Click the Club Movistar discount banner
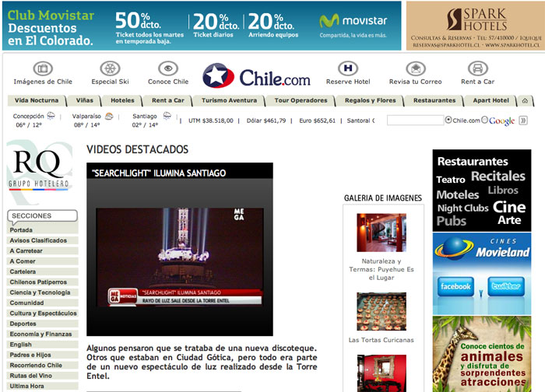Viewport: 545px width, 392px height. click(x=202, y=26)
